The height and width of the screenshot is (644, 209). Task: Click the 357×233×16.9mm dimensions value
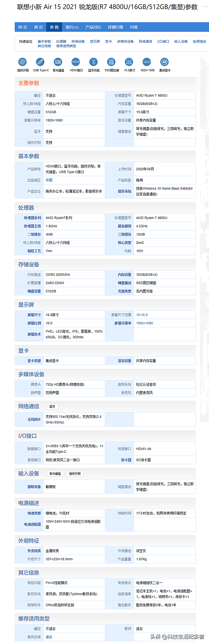(59, 559)
